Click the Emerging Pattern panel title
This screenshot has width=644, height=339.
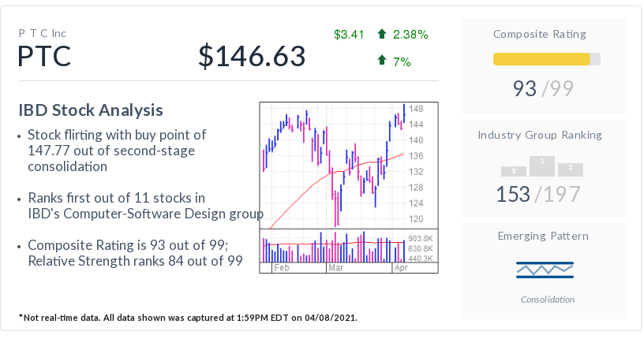point(543,236)
